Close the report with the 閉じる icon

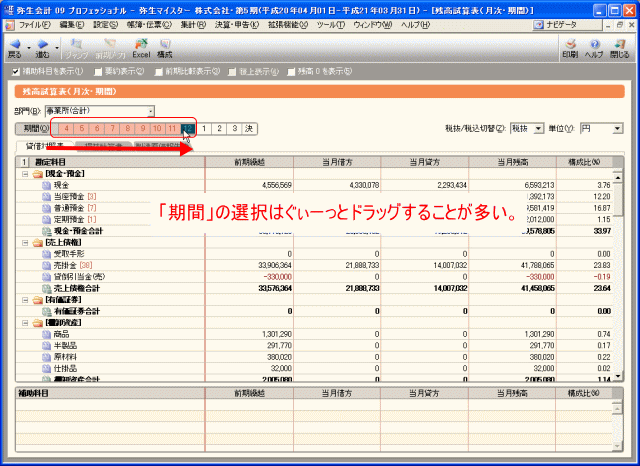tap(620, 46)
